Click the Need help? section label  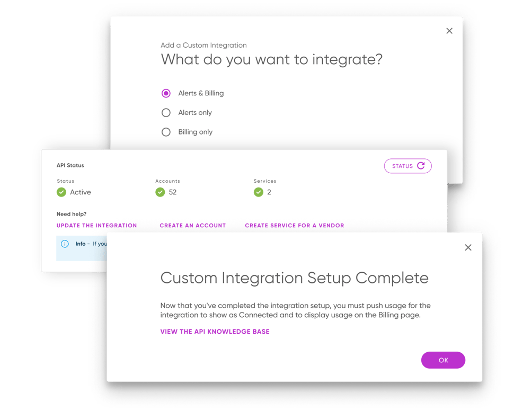70,214
